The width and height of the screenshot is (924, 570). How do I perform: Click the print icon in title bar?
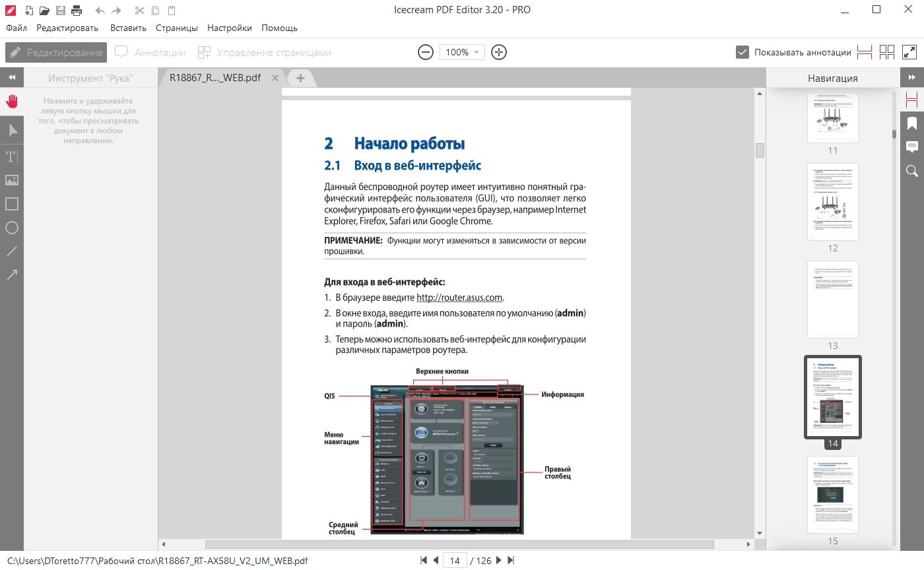coord(77,10)
